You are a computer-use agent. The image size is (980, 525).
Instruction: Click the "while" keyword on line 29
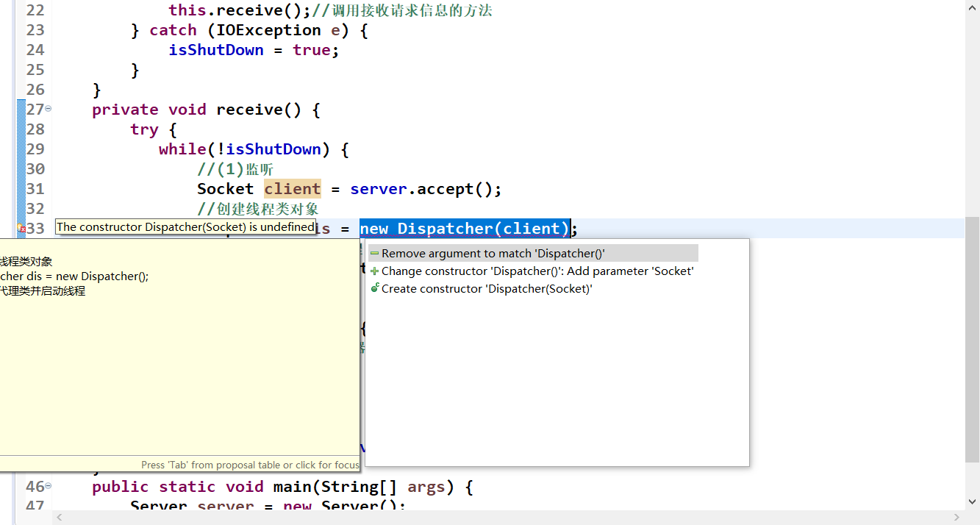(182, 149)
